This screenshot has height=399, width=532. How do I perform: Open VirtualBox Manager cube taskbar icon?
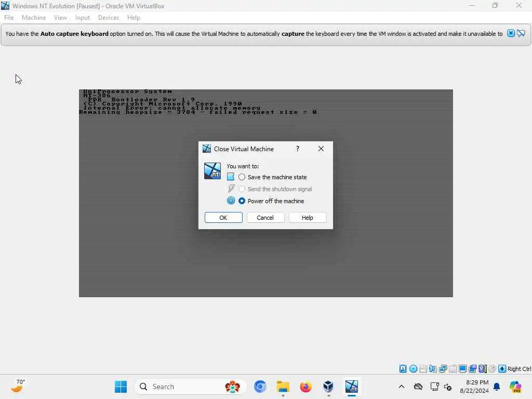pos(328,387)
